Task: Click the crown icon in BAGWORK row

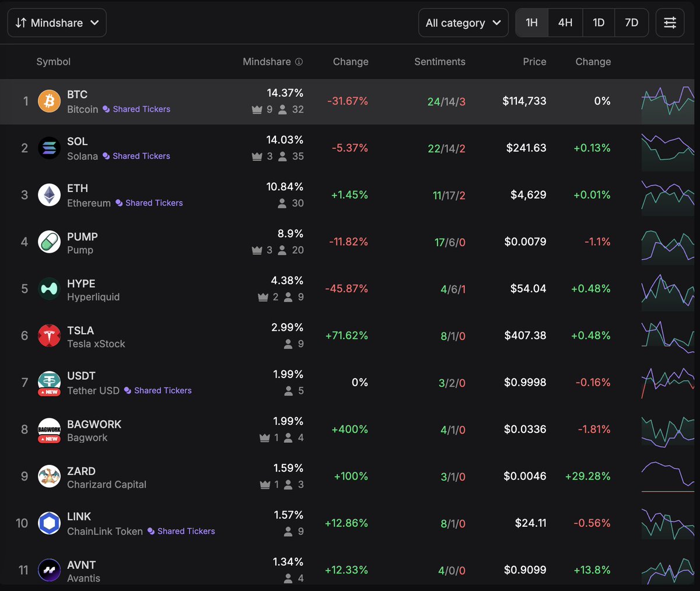Action: point(265,438)
